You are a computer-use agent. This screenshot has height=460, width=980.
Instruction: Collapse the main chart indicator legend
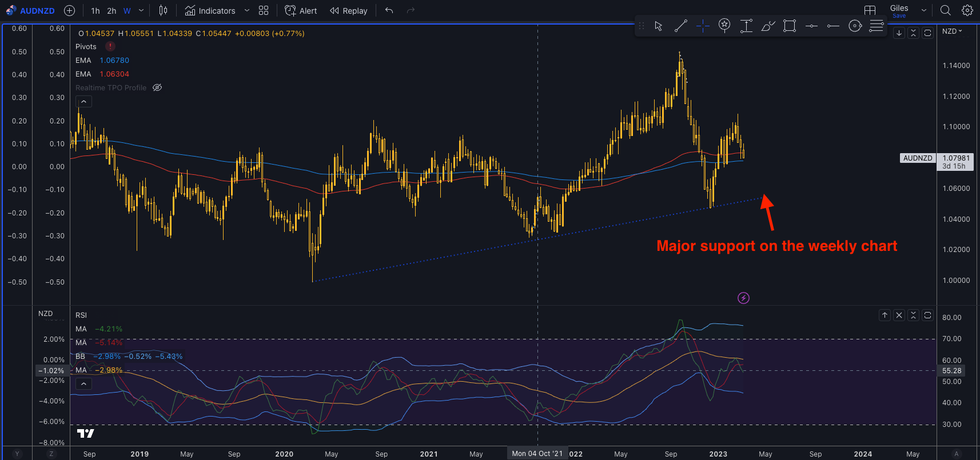(83, 101)
